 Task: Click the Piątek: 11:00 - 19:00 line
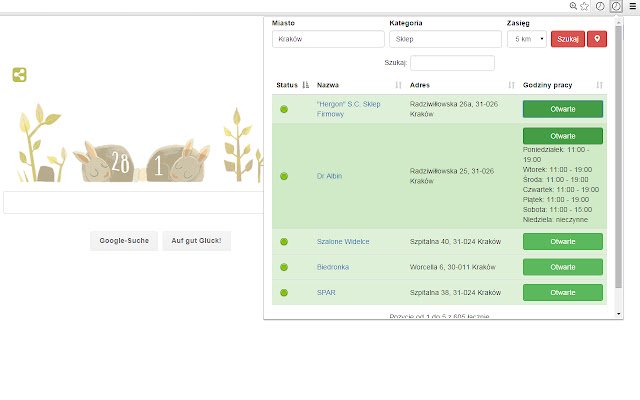pyautogui.click(x=556, y=200)
